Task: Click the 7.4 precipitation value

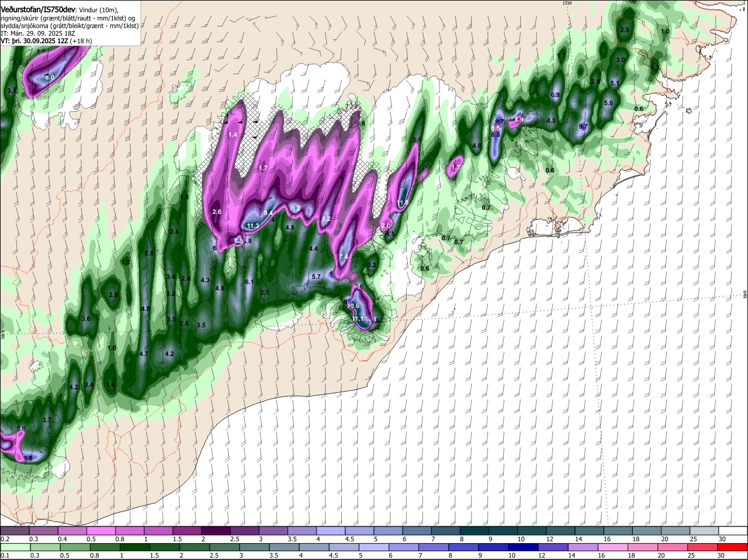Action: (x=344, y=257)
